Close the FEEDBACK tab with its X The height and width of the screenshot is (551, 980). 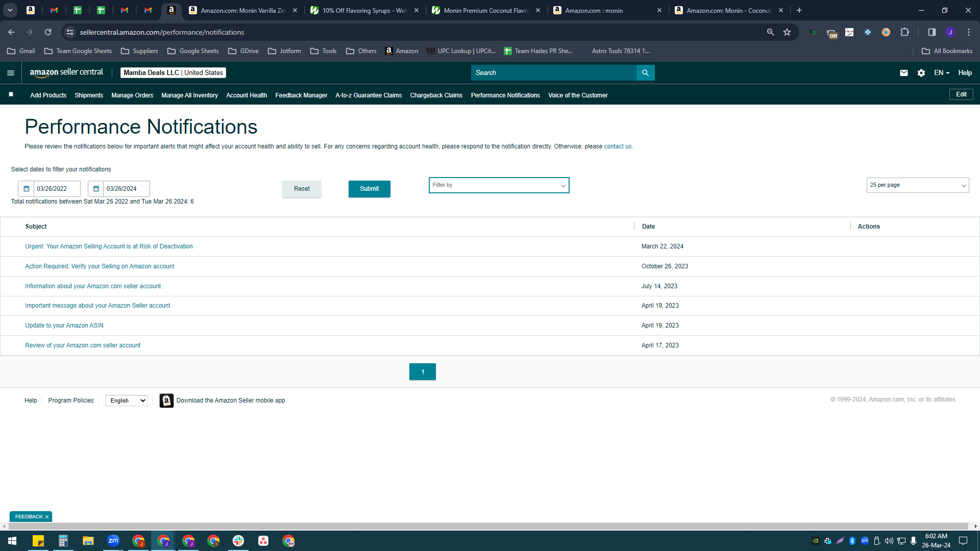[x=47, y=517]
